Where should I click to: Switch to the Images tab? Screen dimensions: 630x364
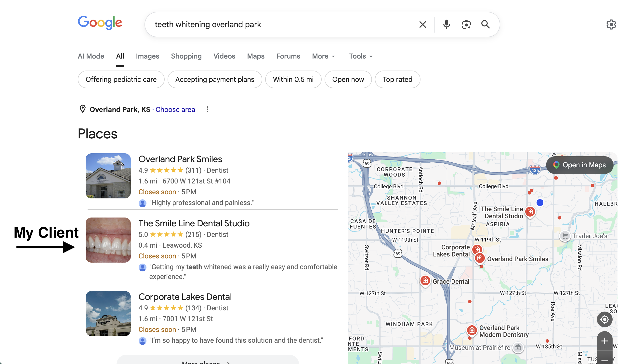147,56
